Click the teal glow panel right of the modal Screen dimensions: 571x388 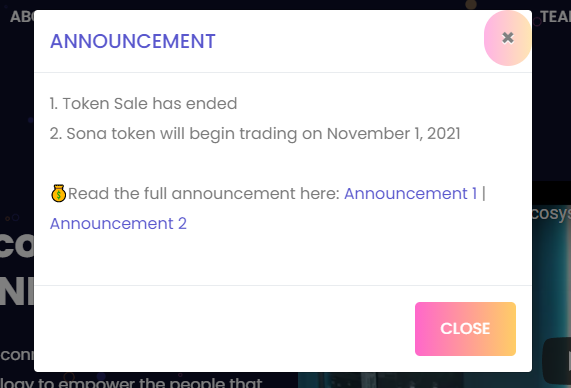(x=551, y=277)
